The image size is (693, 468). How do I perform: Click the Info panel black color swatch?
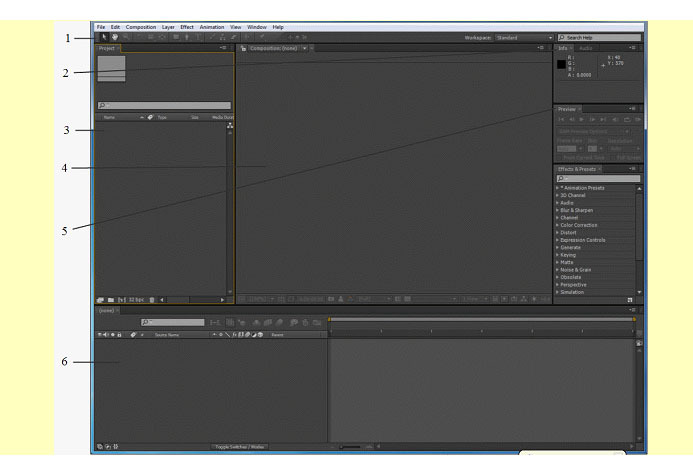click(561, 65)
